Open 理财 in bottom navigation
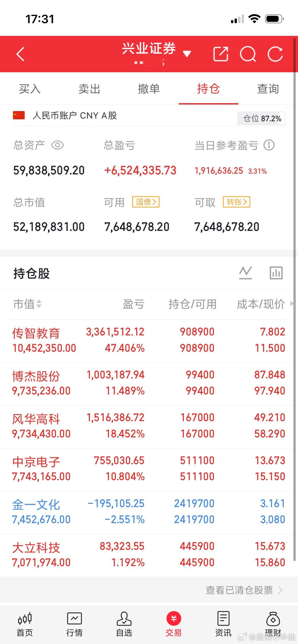298x644 pixels. [x=273, y=624]
